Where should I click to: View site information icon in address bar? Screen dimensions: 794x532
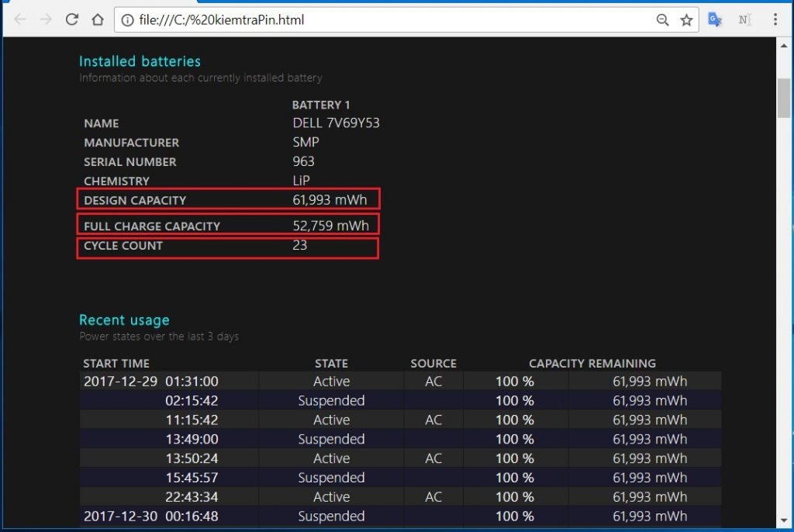pyautogui.click(x=127, y=20)
